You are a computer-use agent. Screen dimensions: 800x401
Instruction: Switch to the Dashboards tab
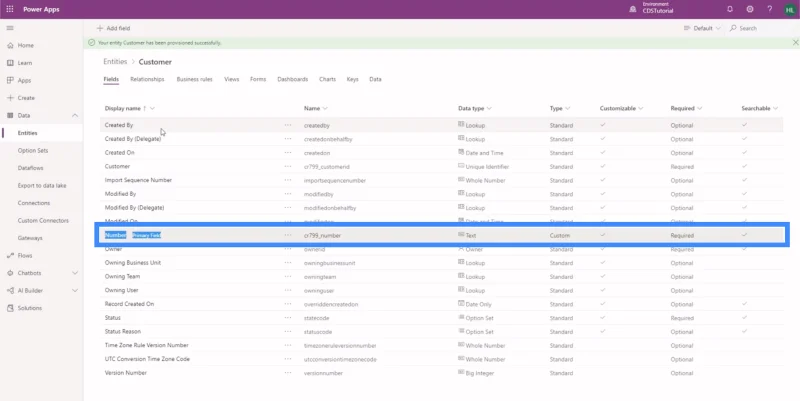292,80
